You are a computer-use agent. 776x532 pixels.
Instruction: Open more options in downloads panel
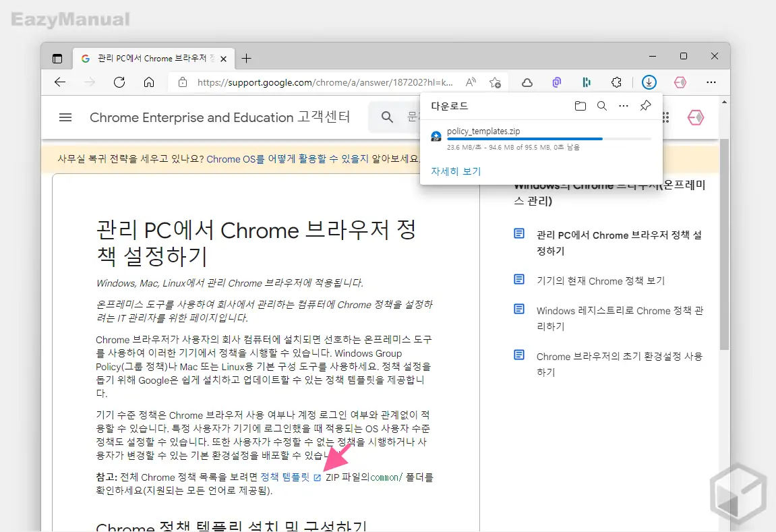(624, 106)
